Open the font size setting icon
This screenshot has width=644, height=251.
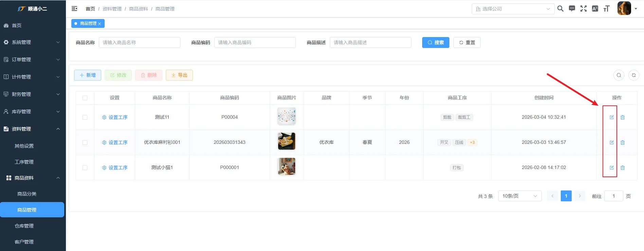(606, 9)
